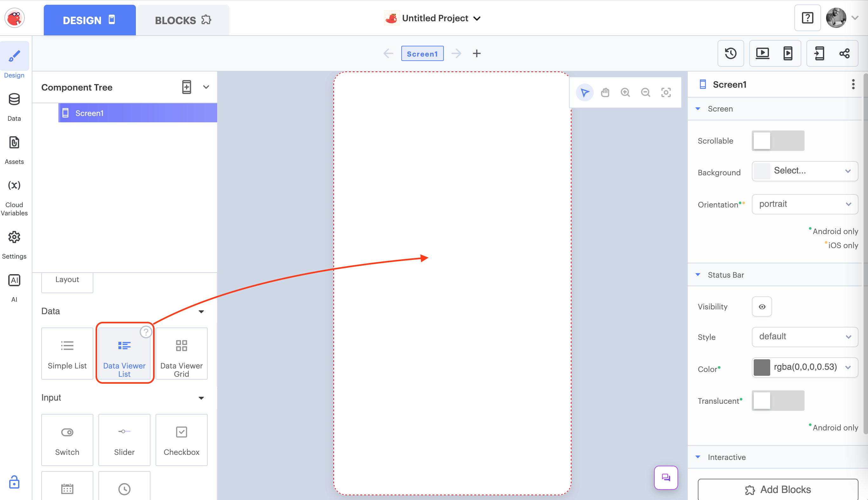Image resolution: width=868 pixels, height=500 pixels.
Task: Switch to the BLOCKS tab
Action: click(183, 20)
